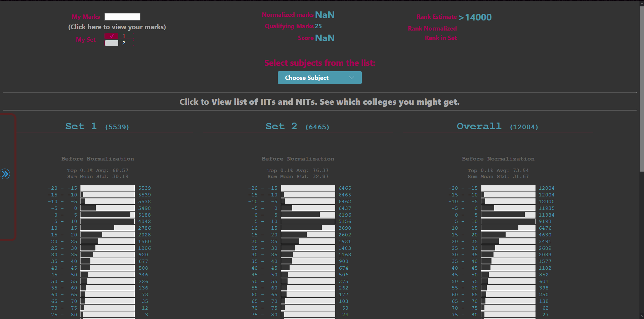
Task: Click the checkmark icon on Set 1 toggle
Action: [x=112, y=36]
